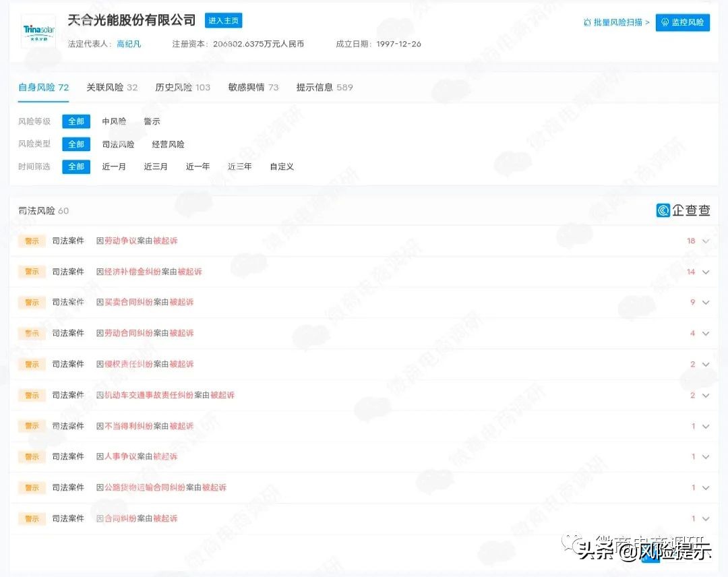Click the 警示 badge beside 合同纠纷
The height and width of the screenshot is (577, 728).
(x=31, y=518)
